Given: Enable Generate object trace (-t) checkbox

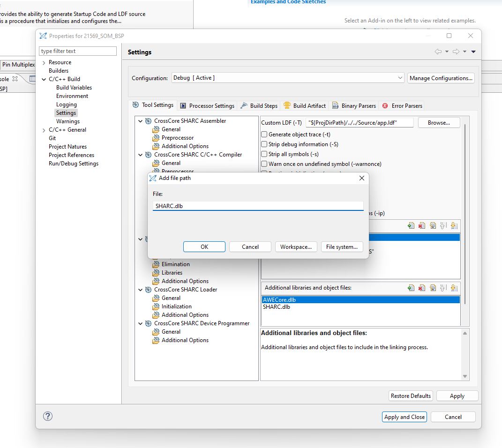Looking at the screenshot, I should (264, 134).
